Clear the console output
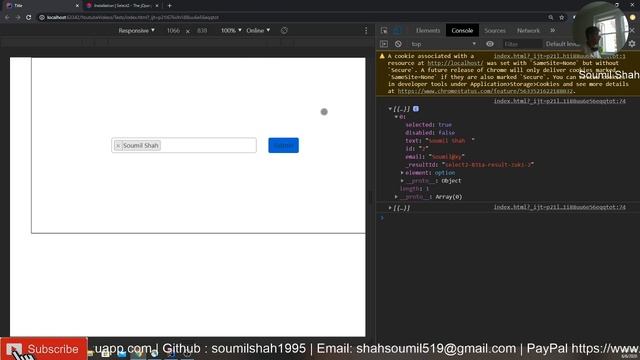This screenshot has width=640, height=360. coord(398,44)
